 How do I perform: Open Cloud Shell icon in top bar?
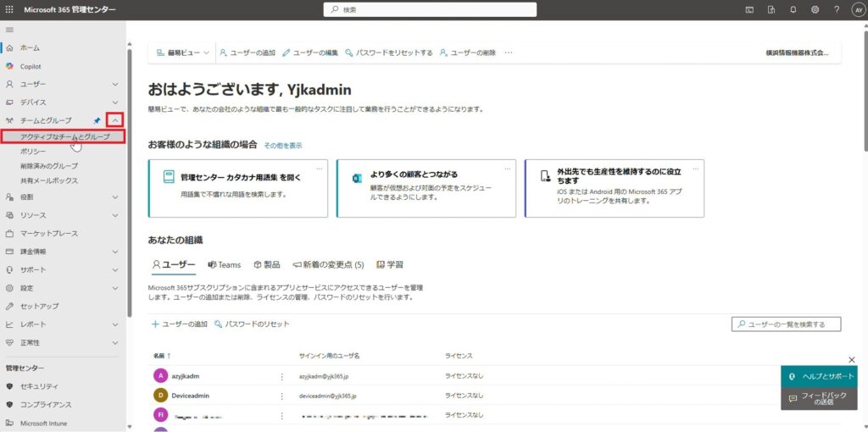click(749, 9)
